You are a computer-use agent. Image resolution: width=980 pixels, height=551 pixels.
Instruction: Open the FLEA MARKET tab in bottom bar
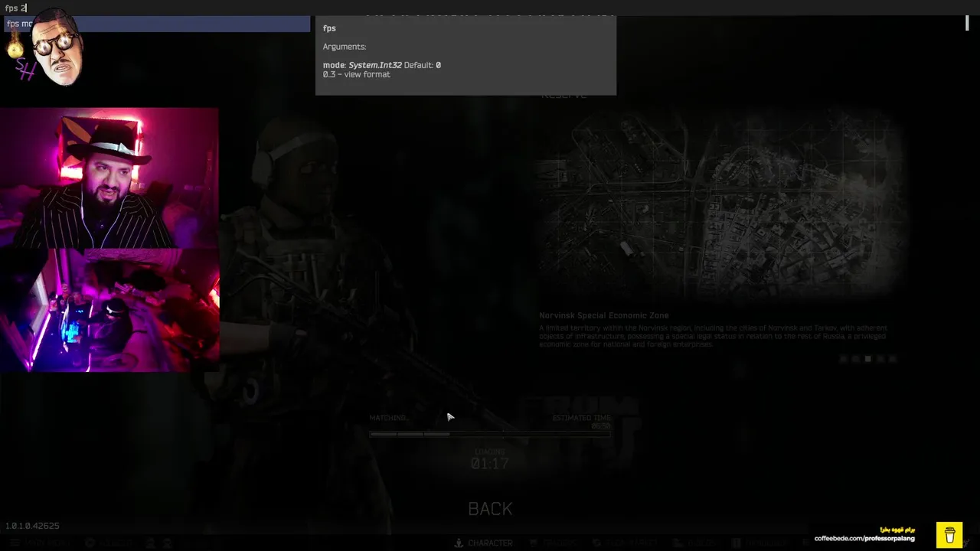pos(624,543)
